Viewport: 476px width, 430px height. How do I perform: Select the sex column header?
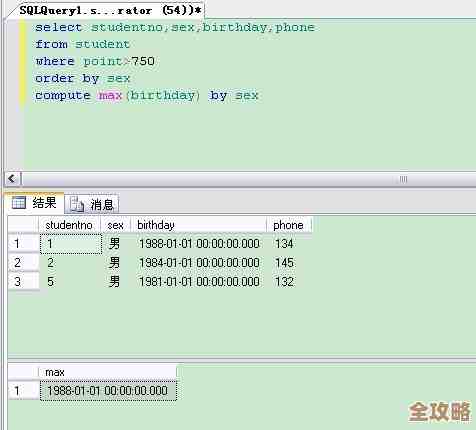pyautogui.click(x=116, y=225)
